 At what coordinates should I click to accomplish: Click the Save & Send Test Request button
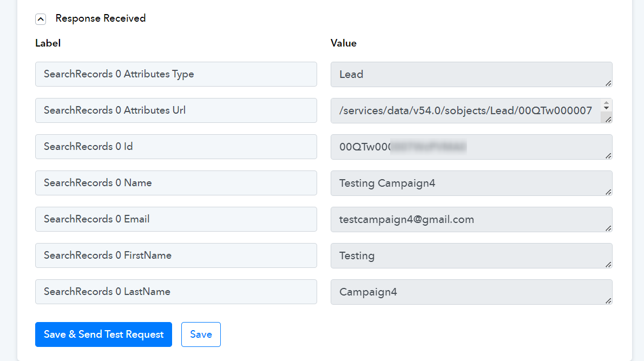103,334
